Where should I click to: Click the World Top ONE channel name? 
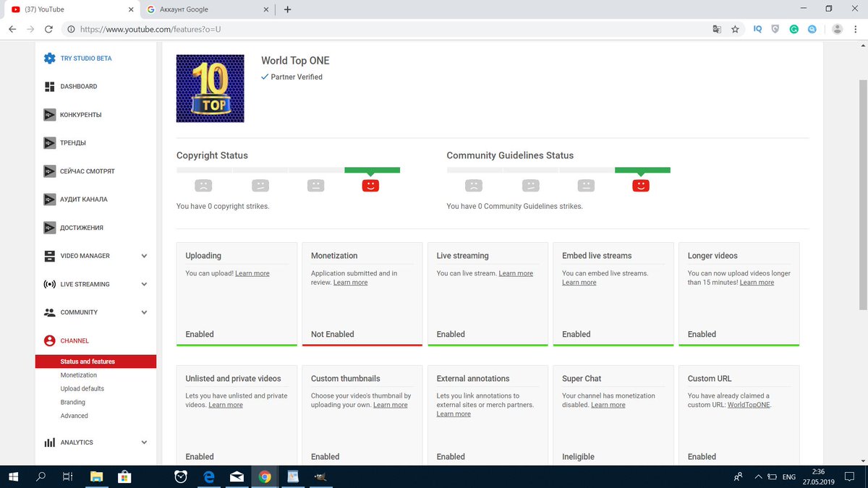pyautogui.click(x=295, y=61)
